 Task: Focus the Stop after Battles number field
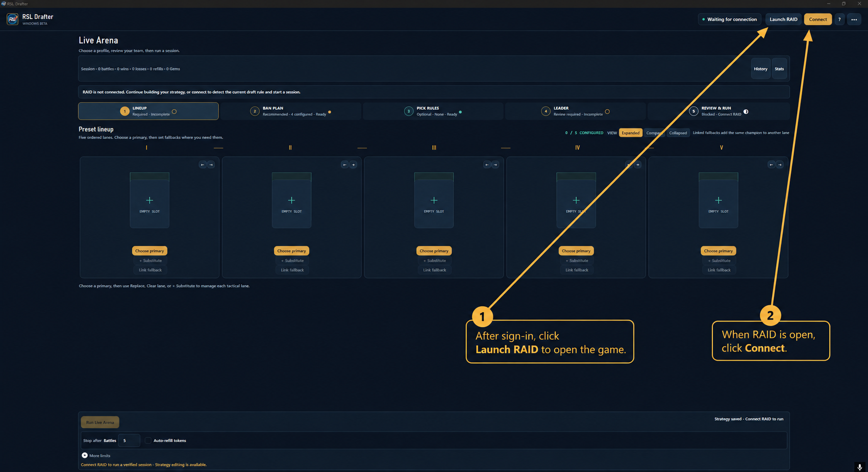(129, 440)
